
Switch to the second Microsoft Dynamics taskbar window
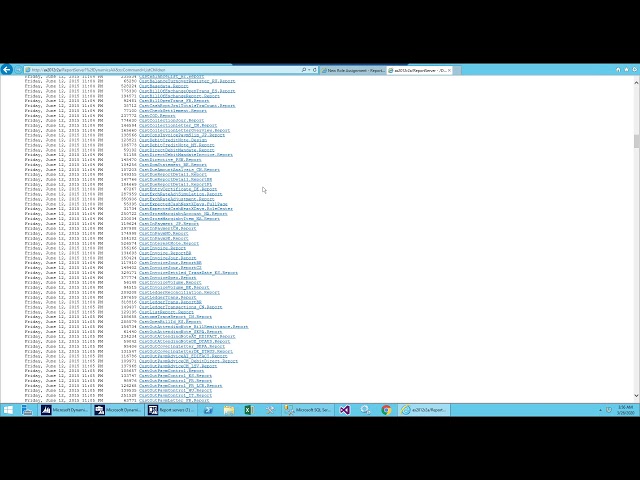118,410
